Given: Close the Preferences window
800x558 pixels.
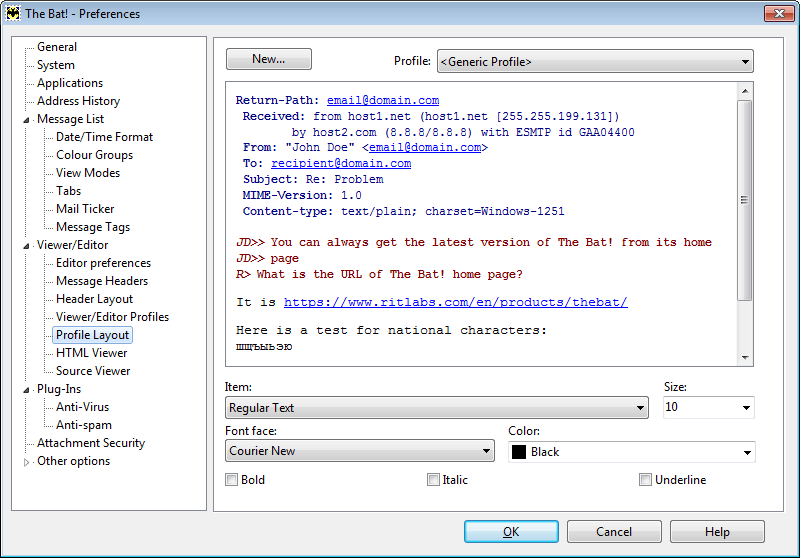Looking at the screenshot, I should [779, 13].
